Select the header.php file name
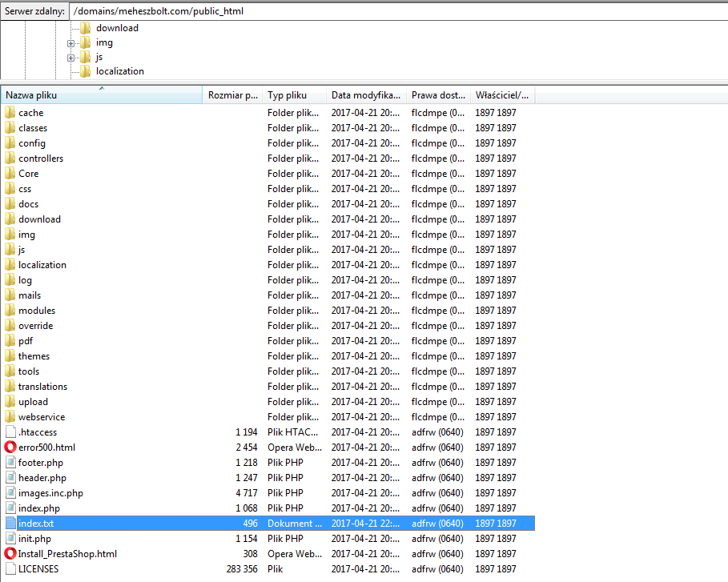This screenshot has width=728, height=582. tap(42, 478)
